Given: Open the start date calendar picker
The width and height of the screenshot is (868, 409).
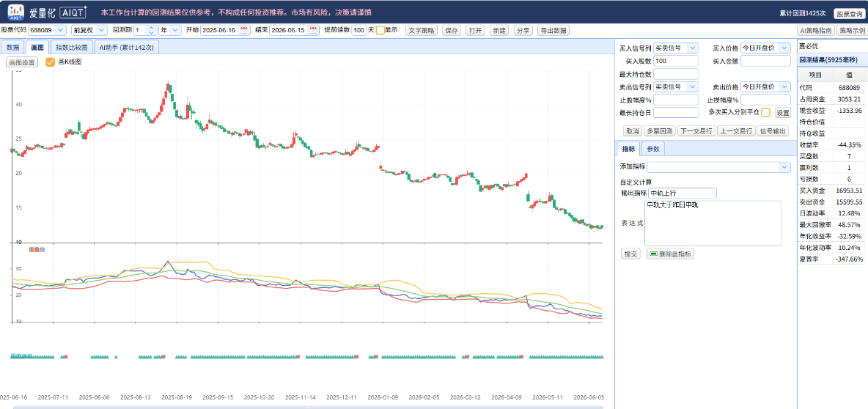Looking at the screenshot, I should [x=244, y=30].
